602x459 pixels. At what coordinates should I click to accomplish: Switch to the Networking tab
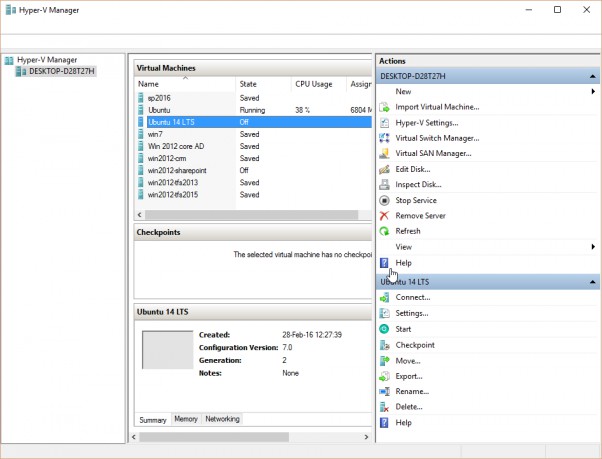[x=222, y=419]
